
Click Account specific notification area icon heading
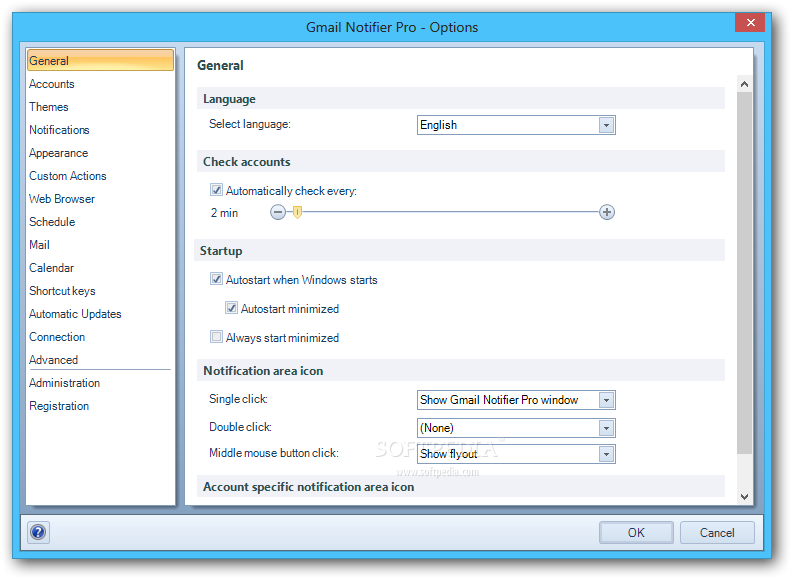pos(309,487)
